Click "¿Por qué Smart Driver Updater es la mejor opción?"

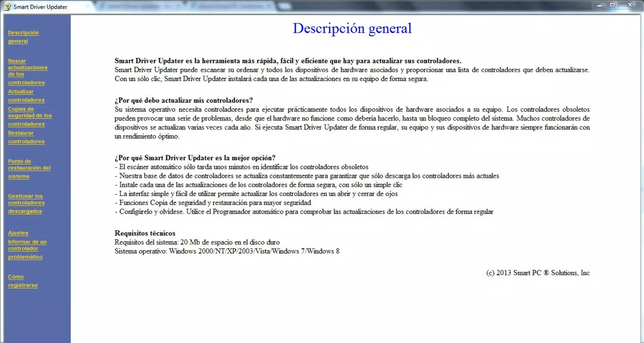tap(195, 158)
